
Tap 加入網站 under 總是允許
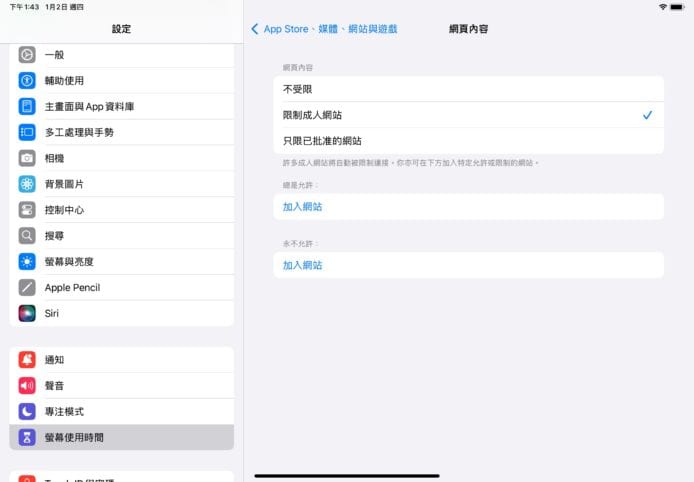point(303,207)
